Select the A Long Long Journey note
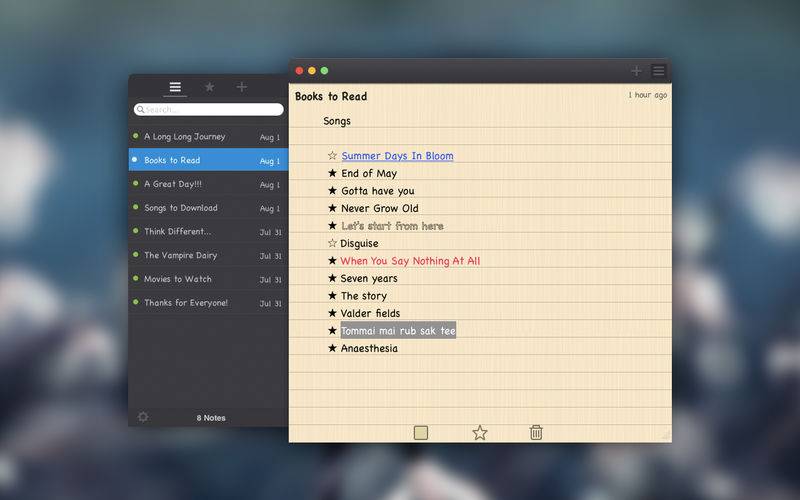Viewport: 800px width, 500px height. point(208,137)
